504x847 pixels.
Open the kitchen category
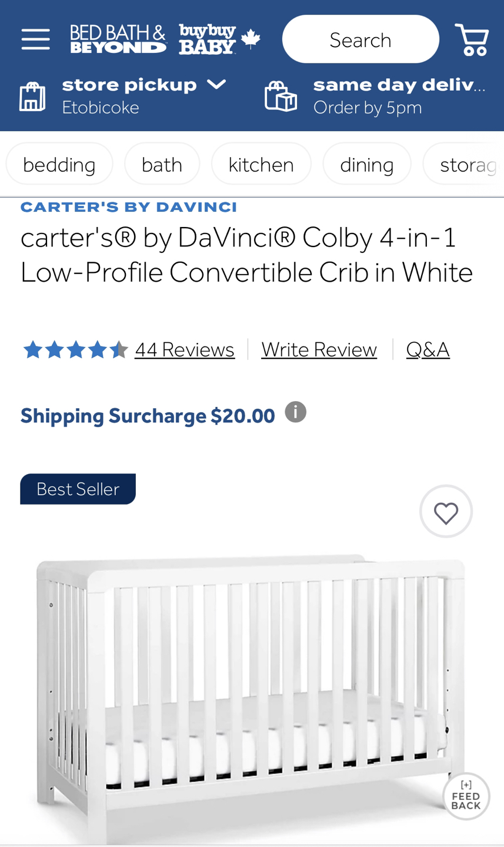pos(261,164)
